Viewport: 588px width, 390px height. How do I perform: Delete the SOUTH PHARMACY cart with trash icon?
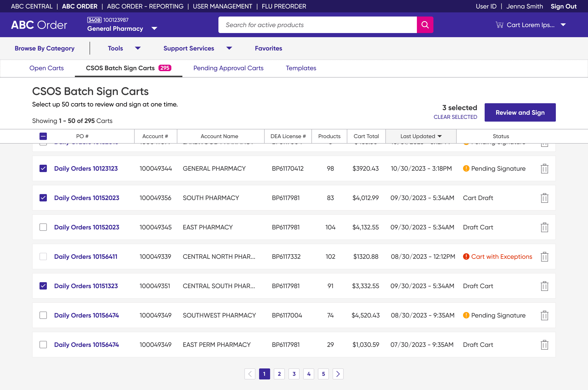(544, 198)
